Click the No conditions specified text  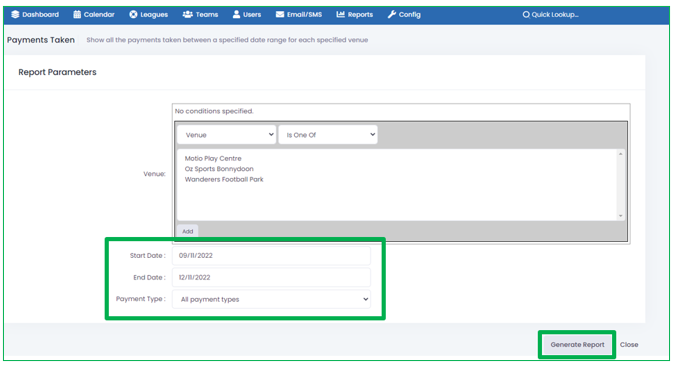(x=214, y=111)
